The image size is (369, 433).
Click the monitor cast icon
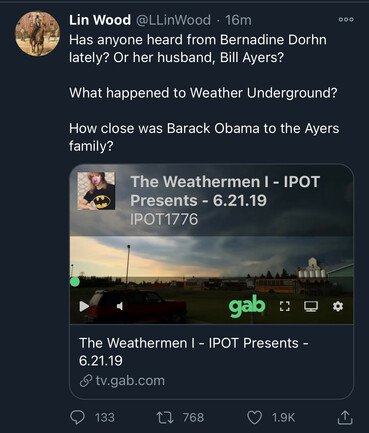[311, 306]
